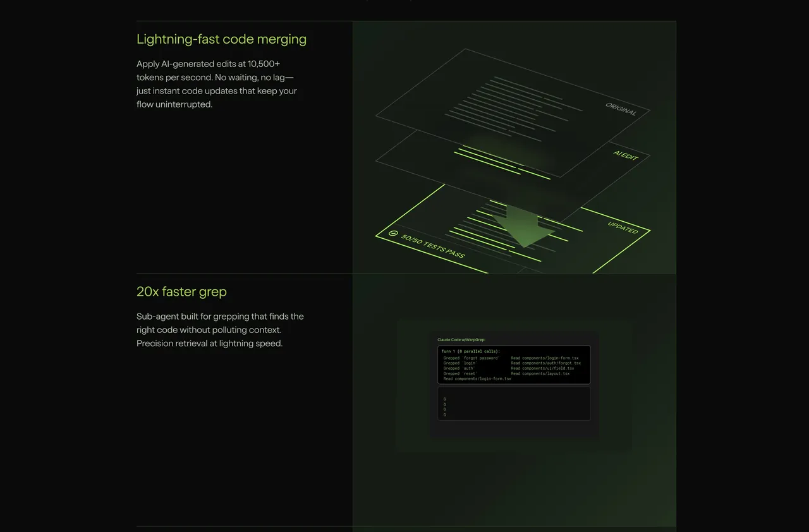Click "Read components/layout.tsx" line
The height and width of the screenshot is (532, 809).
pyautogui.click(x=540, y=373)
